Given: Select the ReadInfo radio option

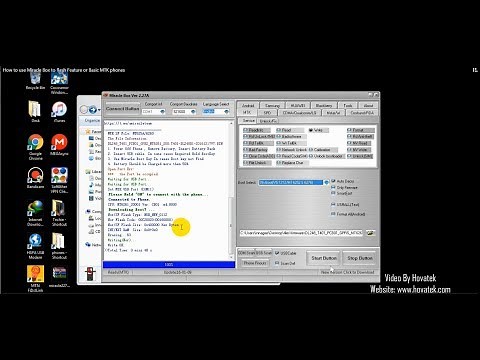Looking at the screenshot, I should pyautogui.click(x=257, y=130).
